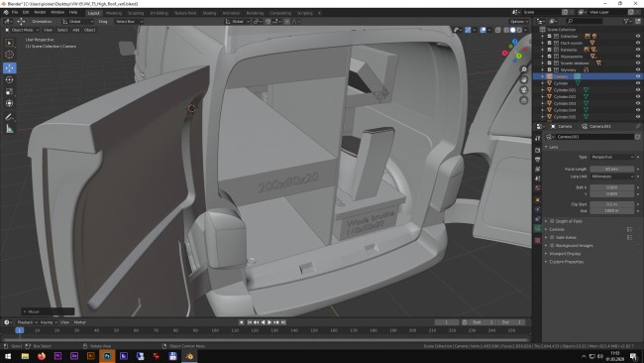This screenshot has height=363, width=644.
Task: Adjust the Focal Length field
Action: [612, 169]
